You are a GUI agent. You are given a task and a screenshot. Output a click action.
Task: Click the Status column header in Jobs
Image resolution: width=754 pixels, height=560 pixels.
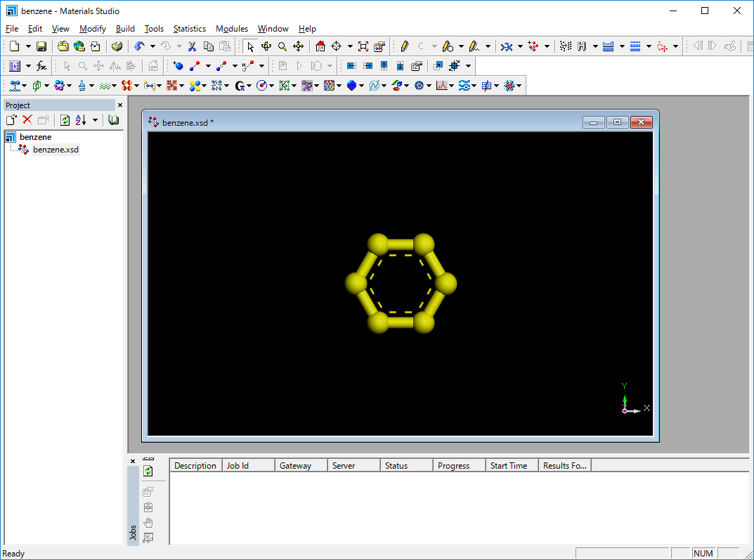396,466
